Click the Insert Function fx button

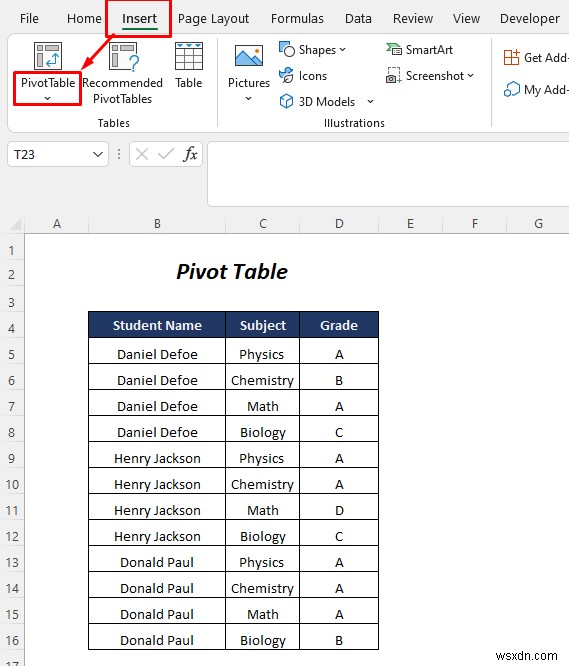click(190, 154)
